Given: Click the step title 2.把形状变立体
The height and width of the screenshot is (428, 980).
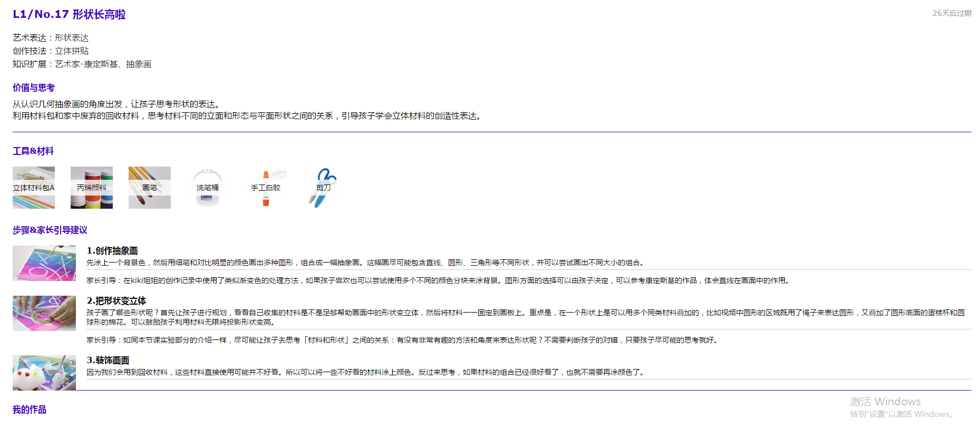Looking at the screenshot, I should [x=117, y=301].
